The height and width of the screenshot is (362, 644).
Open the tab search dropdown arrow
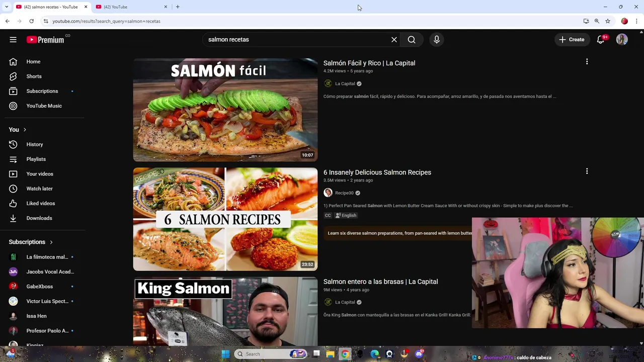click(x=7, y=7)
